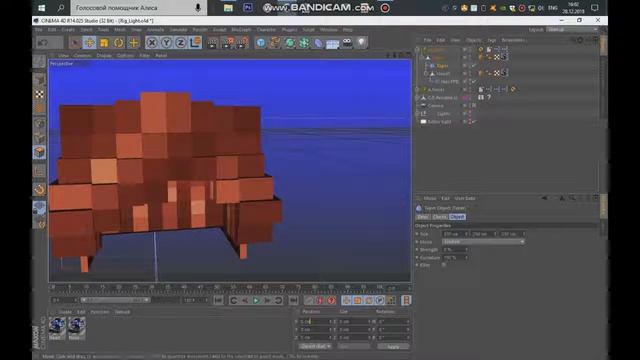This screenshot has height=360, width=640.
Task: Click the green Array modeling icon
Action: coord(304,42)
